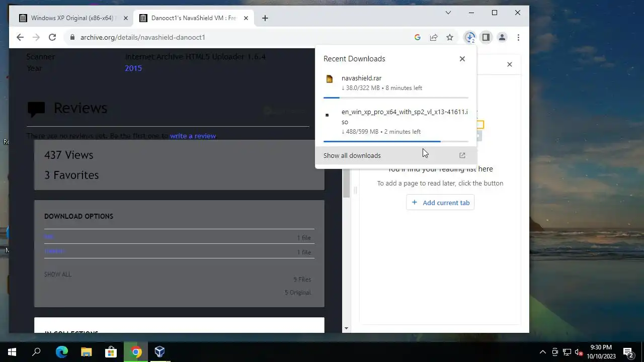This screenshot has width=644, height=362.
Task: Click the 2015 year link
Action: click(x=133, y=68)
